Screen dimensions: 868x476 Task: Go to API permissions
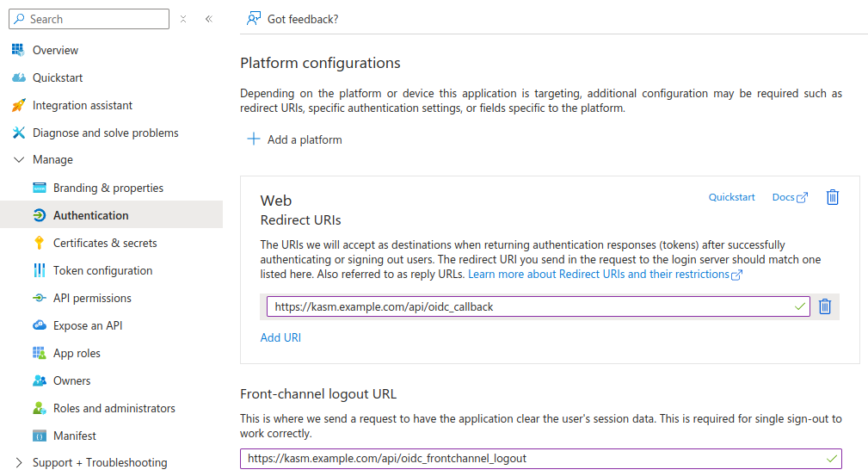click(92, 298)
